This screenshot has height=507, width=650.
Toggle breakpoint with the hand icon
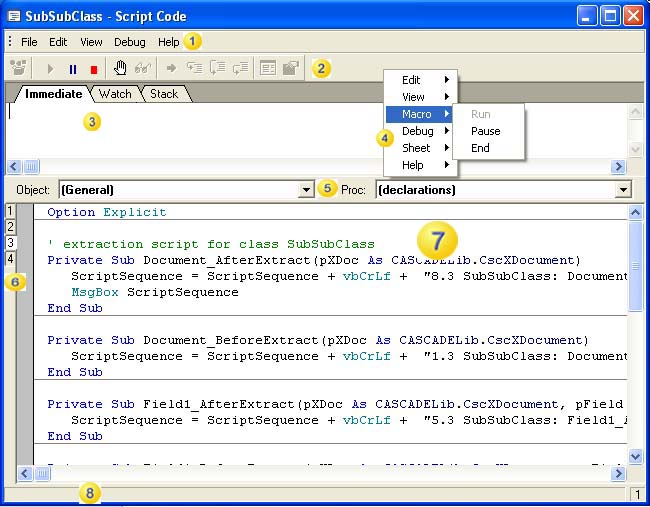pos(120,68)
